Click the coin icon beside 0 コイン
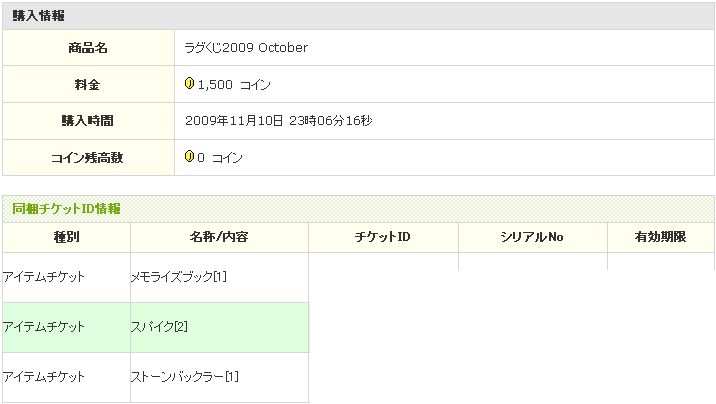Image resolution: width=716 pixels, height=404 pixels. point(190,157)
